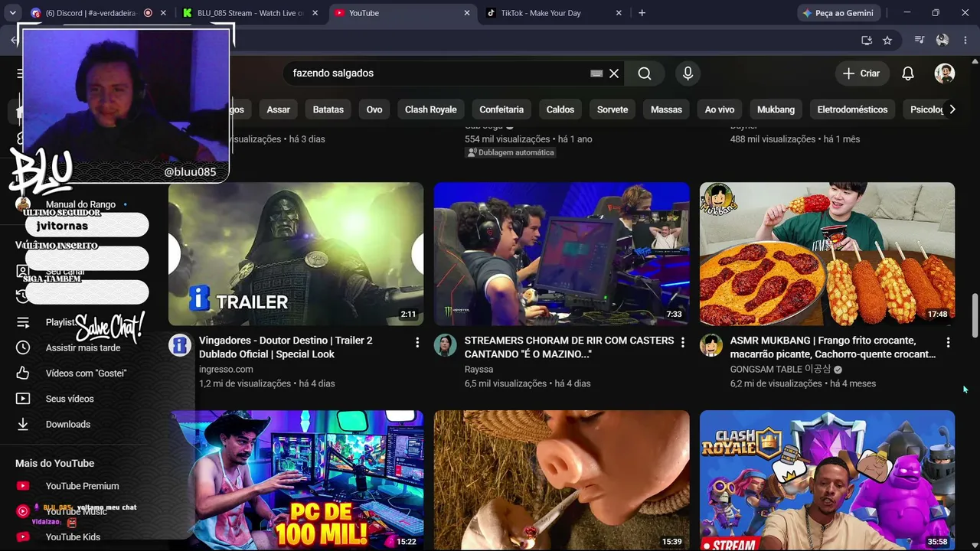Open Vingadores - Doutor Destino video title
Screen dimensions: 980x551
click(x=286, y=347)
